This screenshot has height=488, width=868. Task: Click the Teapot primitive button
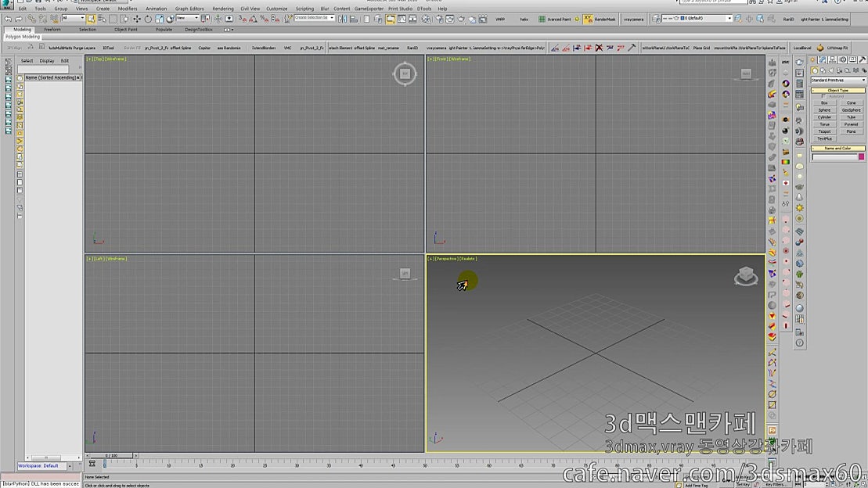[x=825, y=131]
